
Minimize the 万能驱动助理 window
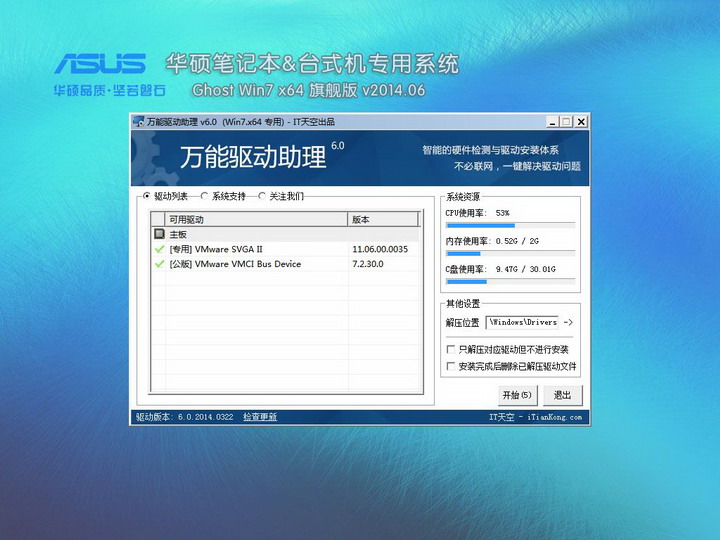(x=551, y=122)
